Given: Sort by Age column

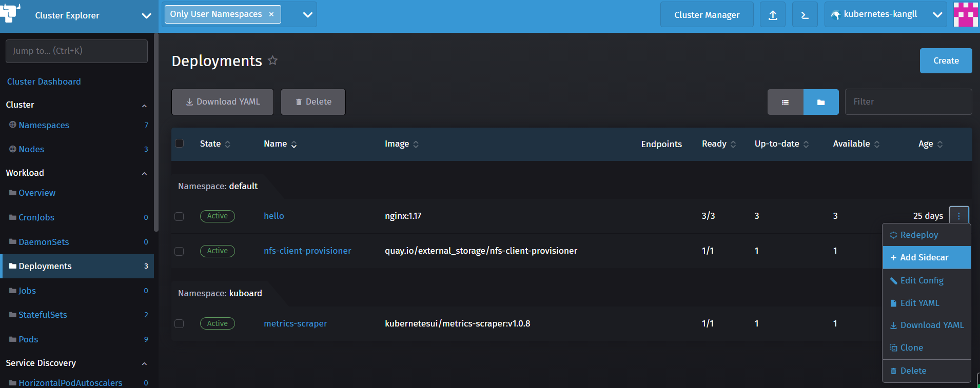Looking at the screenshot, I should [x=931, y=144].
